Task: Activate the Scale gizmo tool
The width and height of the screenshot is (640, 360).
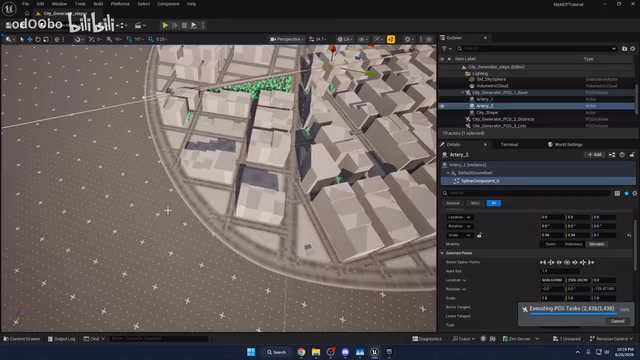Action: click(x=46, y=40)
